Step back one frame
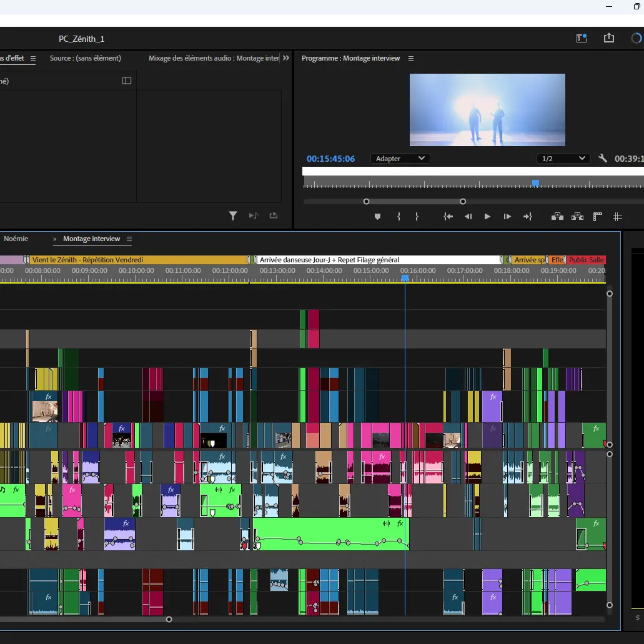This screenshot has height=644, width=644. (x=468, y=217)
